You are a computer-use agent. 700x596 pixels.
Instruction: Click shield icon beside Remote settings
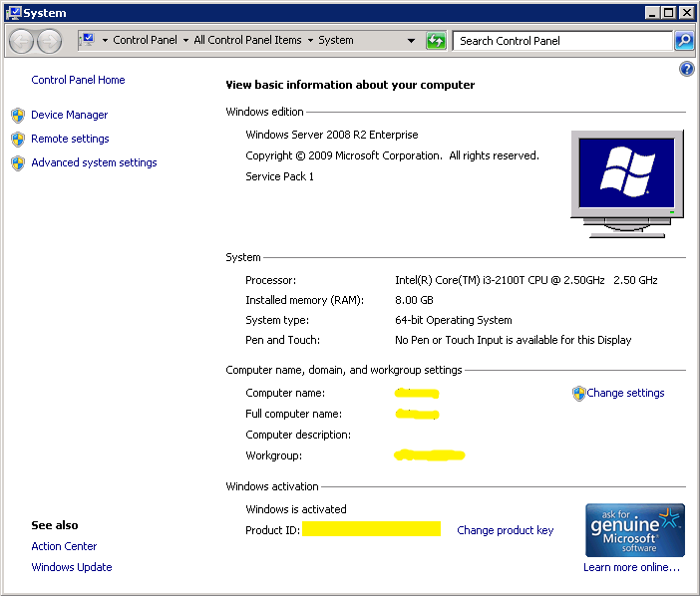point(18,140)
